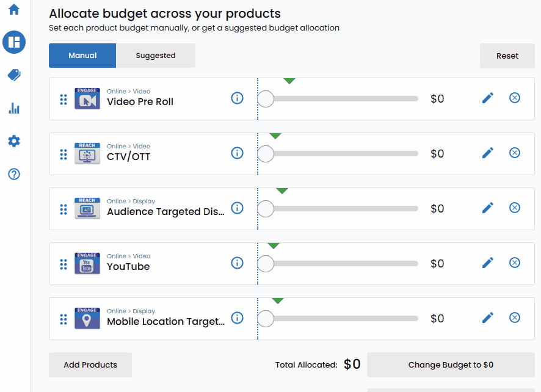541x392 pixels.
Task: Remove the YouTube product
Action: [x=515, y=263]
